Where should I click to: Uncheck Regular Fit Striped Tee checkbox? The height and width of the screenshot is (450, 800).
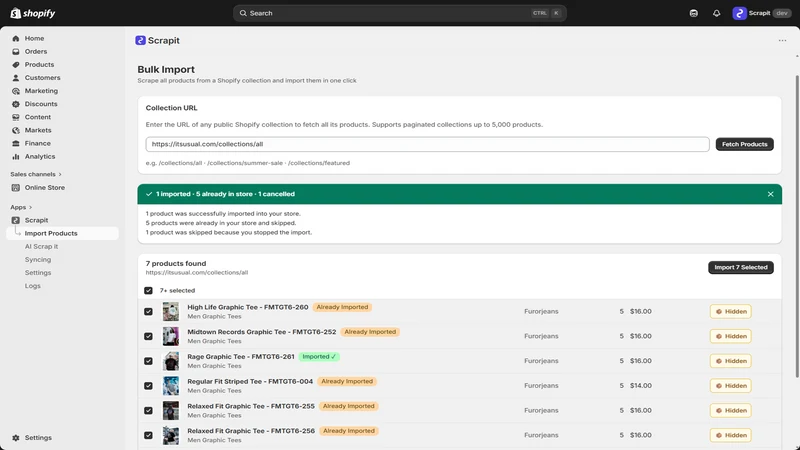[148, 386]
